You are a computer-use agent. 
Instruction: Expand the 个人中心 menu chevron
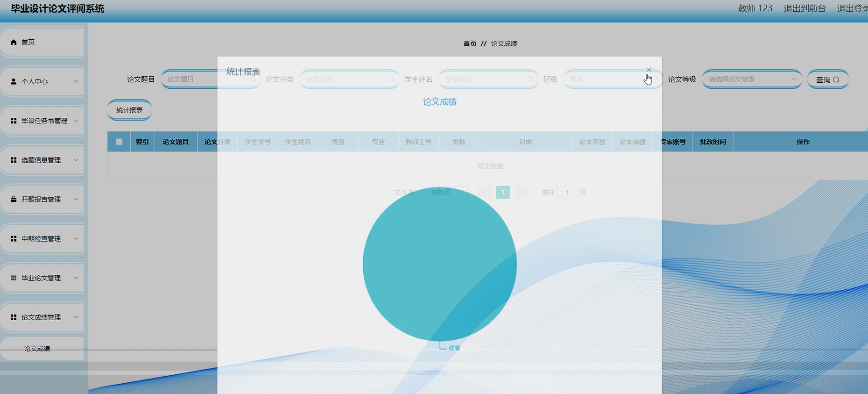coord(76,81)
